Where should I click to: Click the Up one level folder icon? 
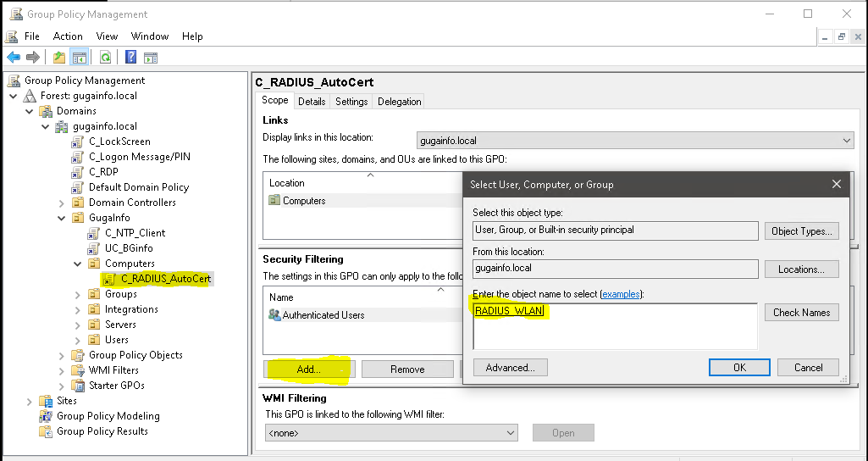[x=58, y=58]
